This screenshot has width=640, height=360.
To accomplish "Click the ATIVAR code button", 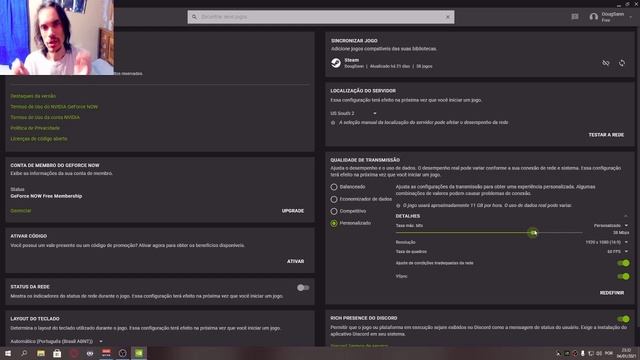I will point(296,261).
